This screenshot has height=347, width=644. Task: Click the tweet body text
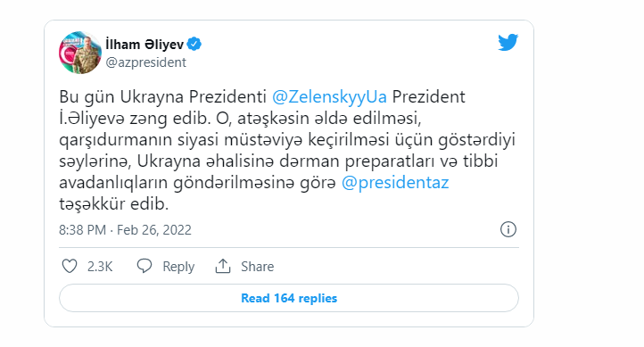tap(286, 150)
